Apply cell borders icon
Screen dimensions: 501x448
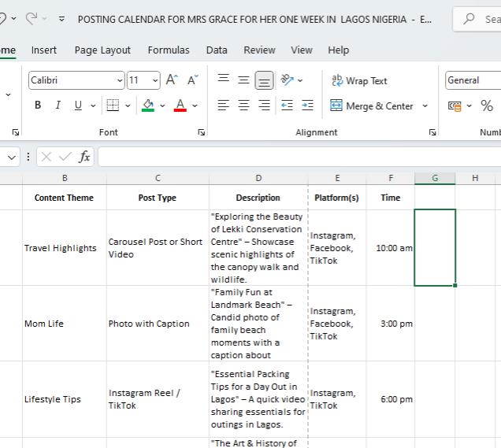pyautogui.click(x=113, y=105)
